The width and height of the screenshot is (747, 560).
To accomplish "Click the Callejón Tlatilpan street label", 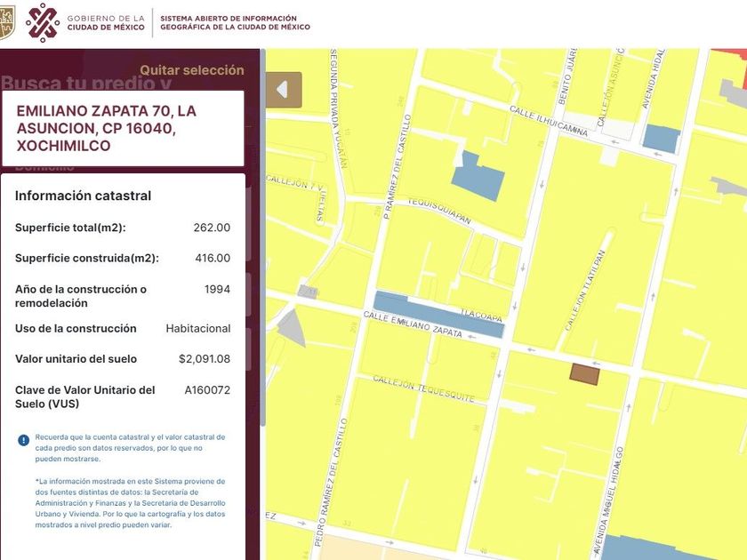I will [585, 290].
